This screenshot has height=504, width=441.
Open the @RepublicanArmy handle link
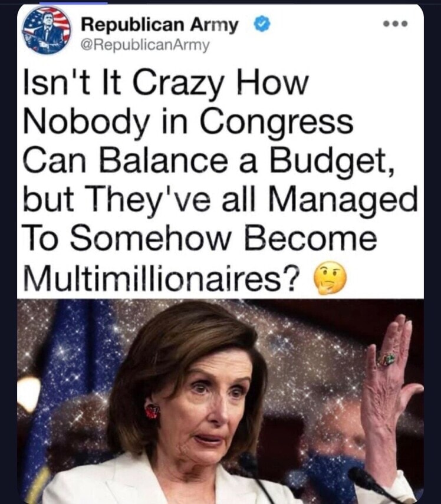(144, 45)
